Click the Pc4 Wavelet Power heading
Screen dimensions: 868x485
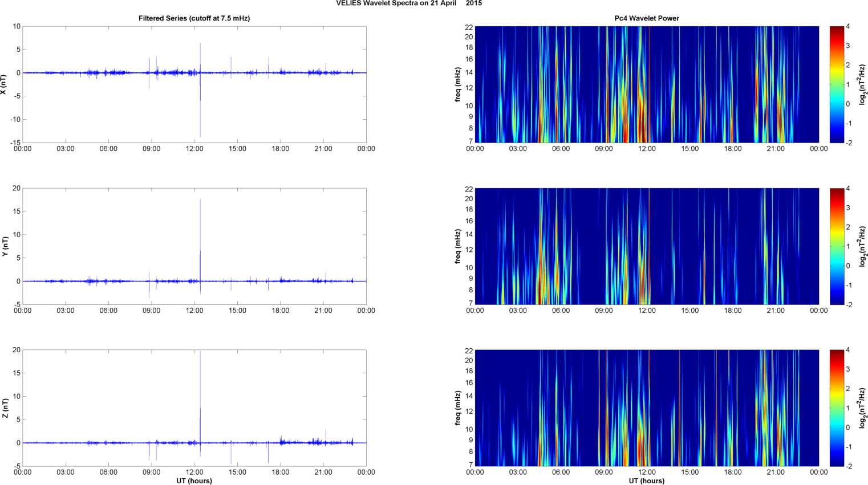pyautogui.click(x=646, y=18)
